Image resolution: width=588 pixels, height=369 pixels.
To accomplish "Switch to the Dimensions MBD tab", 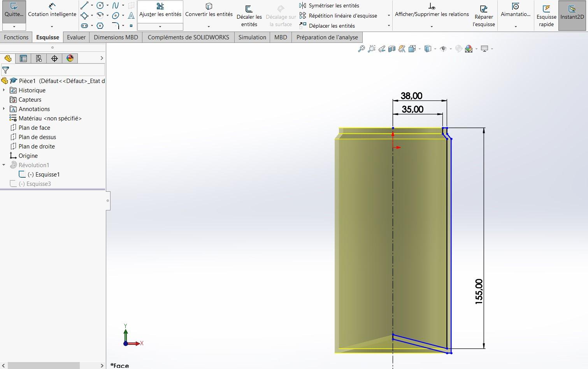I will tap(116, 37).
